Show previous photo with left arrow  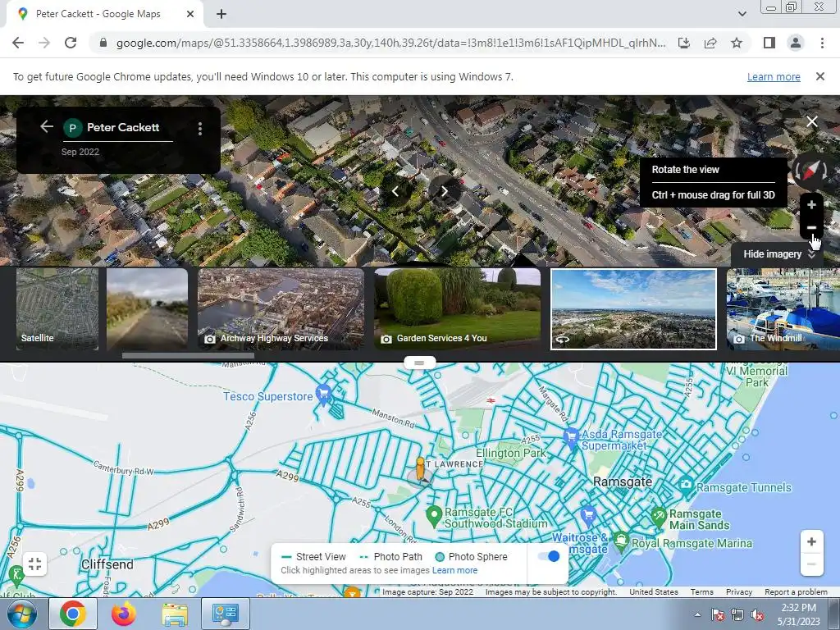tap(395, 190)
